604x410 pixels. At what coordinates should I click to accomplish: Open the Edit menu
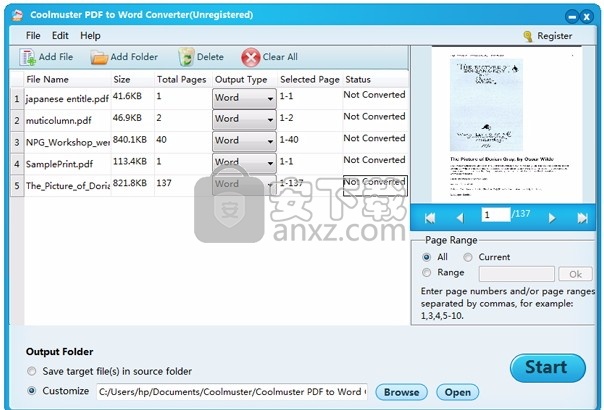60,36
